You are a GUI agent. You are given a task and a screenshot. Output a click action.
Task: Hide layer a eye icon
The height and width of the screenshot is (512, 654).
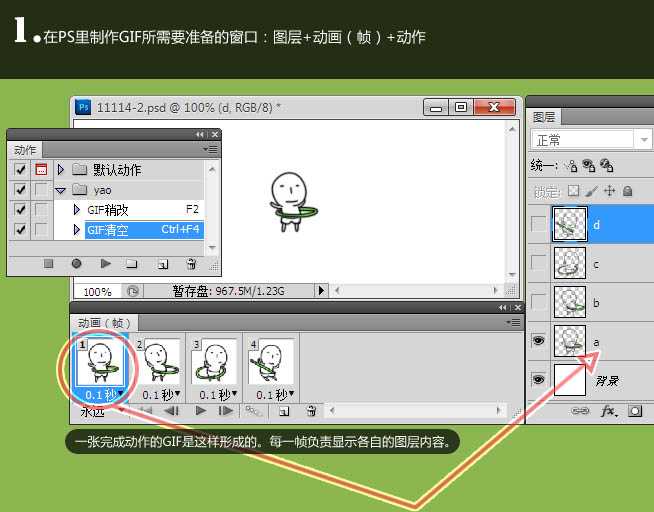538,341
